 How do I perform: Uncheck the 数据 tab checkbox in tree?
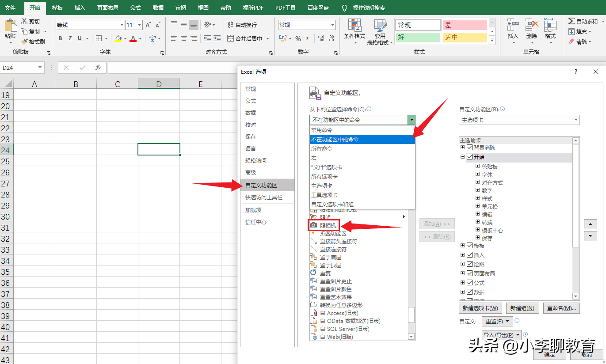(470, 292)
